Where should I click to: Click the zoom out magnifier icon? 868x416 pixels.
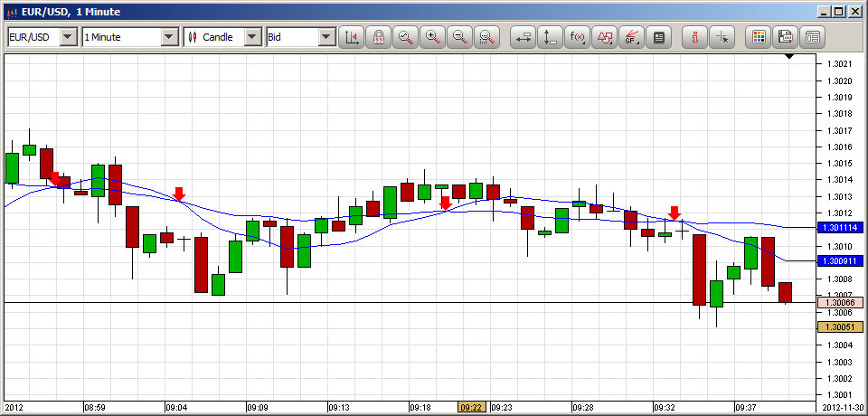point(460,37)
